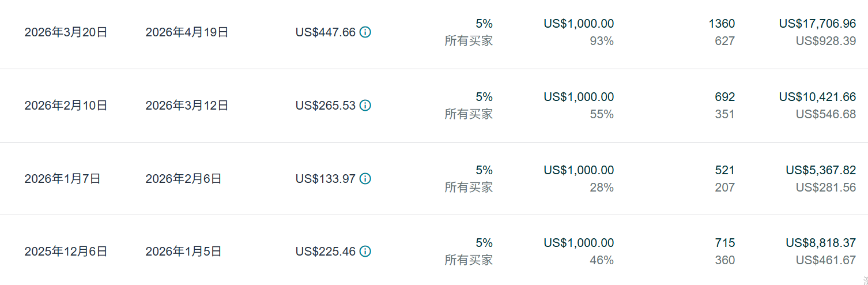Screen dimensions: 868x285
Task: Click the 1360 redemption count
Action: 722,24
